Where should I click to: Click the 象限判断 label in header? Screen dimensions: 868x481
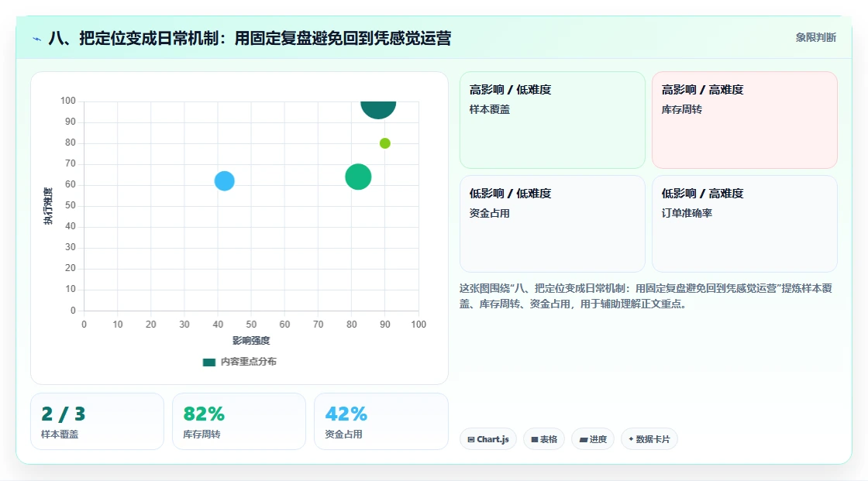[x=815, y=38]
